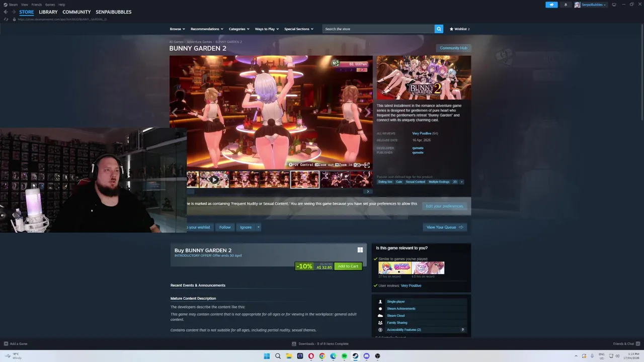Open Windows Start menu
The height and width of the screenshot is (362, 644).
tap(267, 356)
